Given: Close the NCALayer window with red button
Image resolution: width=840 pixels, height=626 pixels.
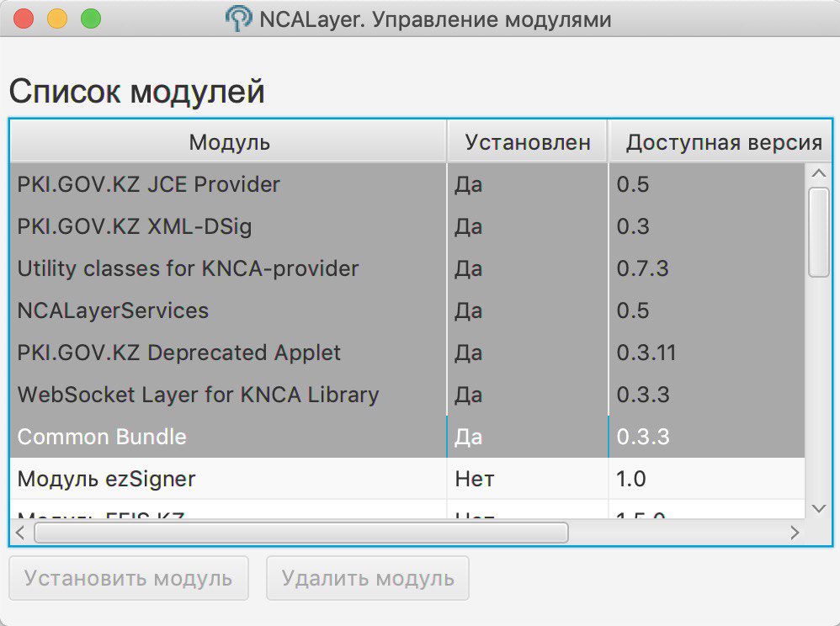Looking at the screenshot, I should (23, 19).
